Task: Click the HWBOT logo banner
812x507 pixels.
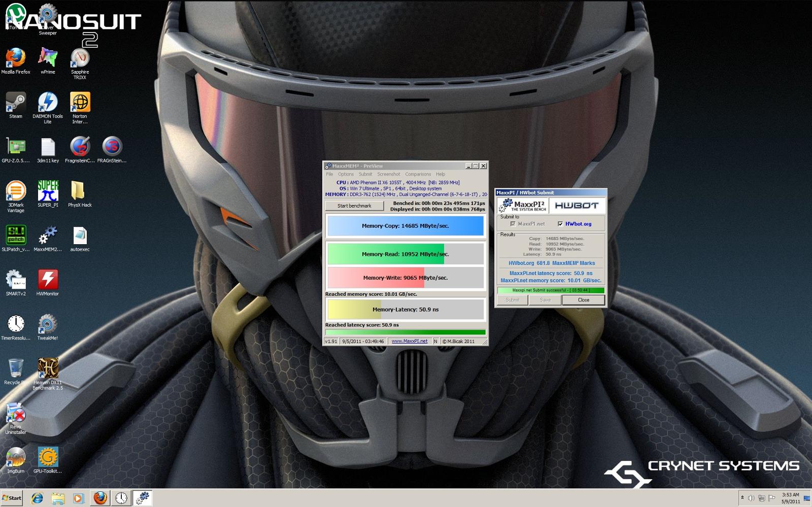Action: click(x=577, y=206)
